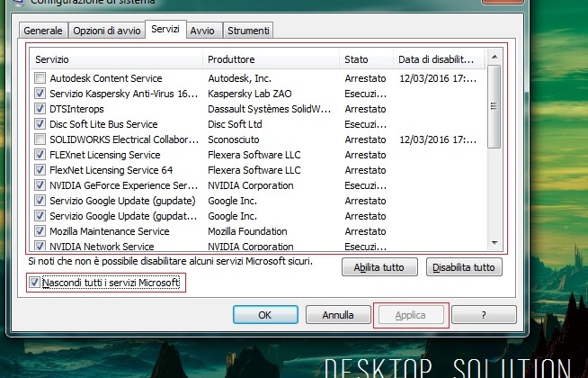Enable the Autodesk Content Service checkbox
Viewport: 588px width, 378px height.
pos(40,78)
